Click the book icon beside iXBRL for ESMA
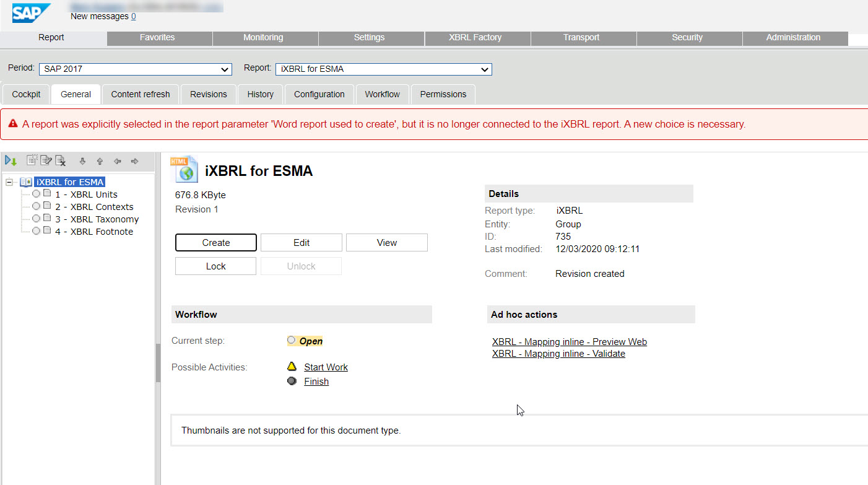Viewport: 868px width, 485px height. (x=26, y=182)
